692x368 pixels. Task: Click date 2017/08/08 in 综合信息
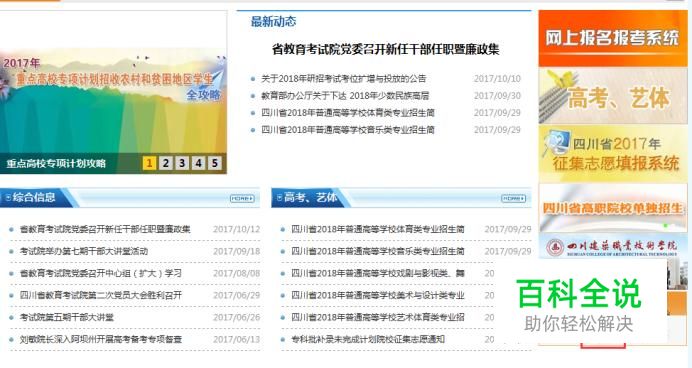tap(237, 274)
